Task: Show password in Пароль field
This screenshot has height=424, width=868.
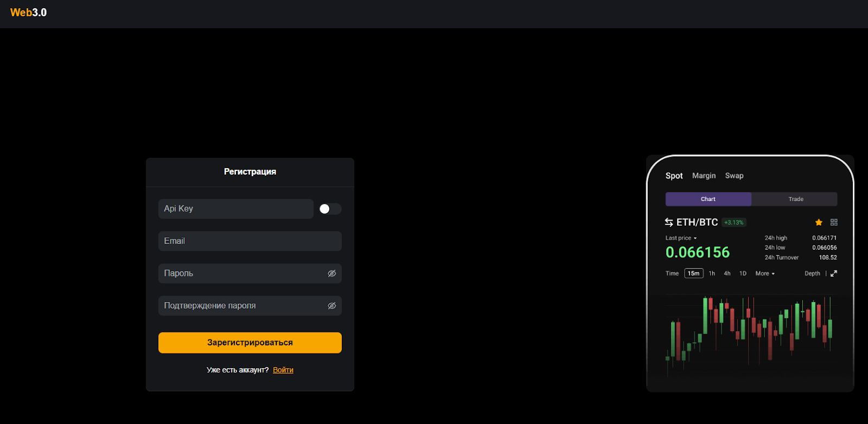Action: point(332,274)
